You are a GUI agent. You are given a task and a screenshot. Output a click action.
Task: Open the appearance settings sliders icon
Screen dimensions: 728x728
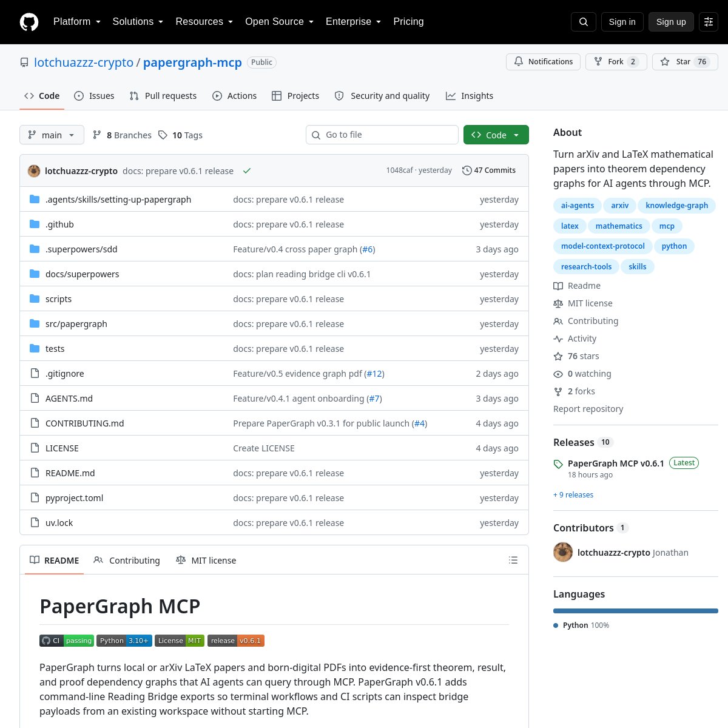coord(709,22)
